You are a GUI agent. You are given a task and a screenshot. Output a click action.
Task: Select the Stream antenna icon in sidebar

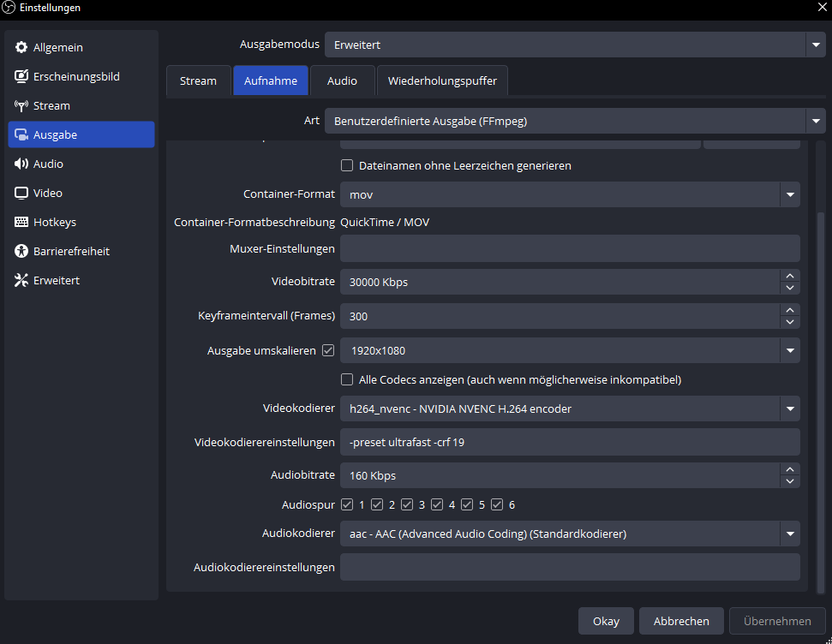(x=21, y=106)
